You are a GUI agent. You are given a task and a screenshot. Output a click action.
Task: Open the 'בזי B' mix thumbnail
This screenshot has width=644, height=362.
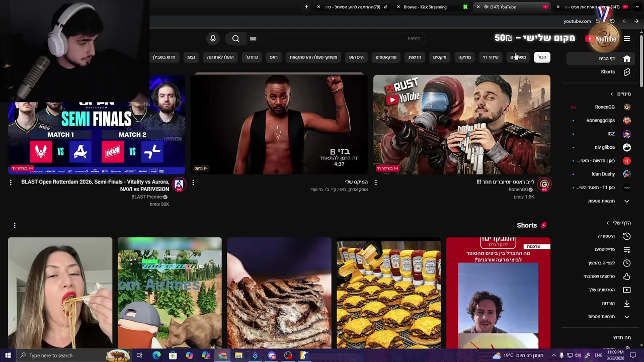(x=279, y=124)
